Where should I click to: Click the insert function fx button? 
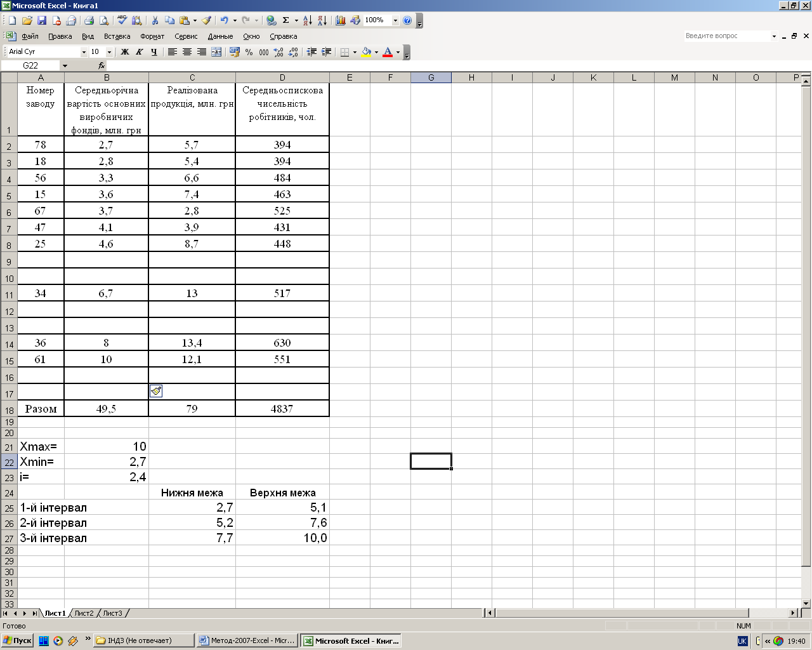pyautogui.click(x=101, y=65)
